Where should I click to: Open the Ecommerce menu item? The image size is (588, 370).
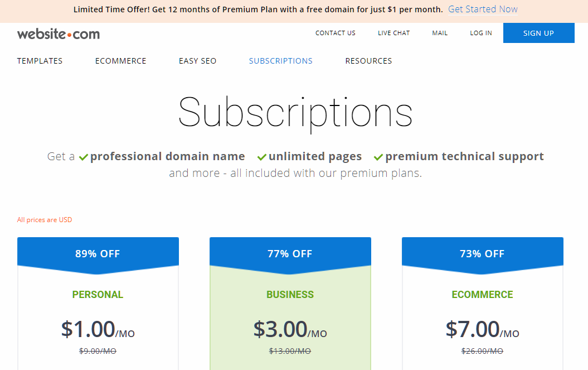pos(120,61)
